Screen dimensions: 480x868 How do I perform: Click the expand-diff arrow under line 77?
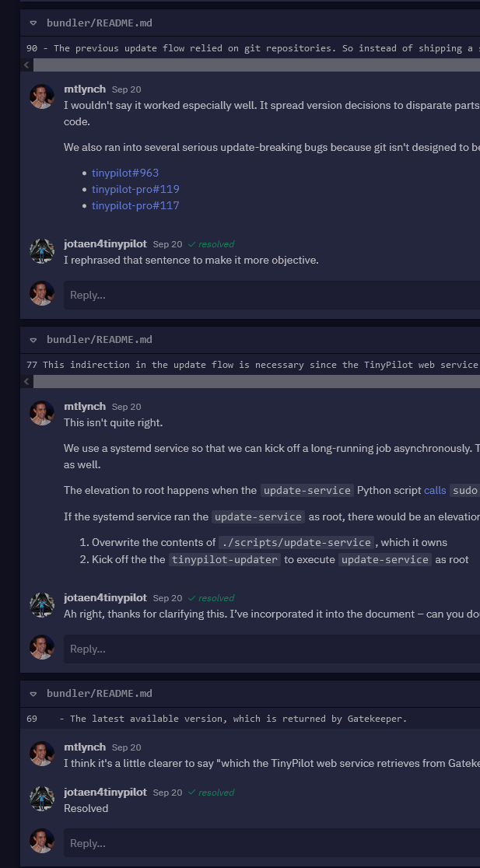[26, 381]
